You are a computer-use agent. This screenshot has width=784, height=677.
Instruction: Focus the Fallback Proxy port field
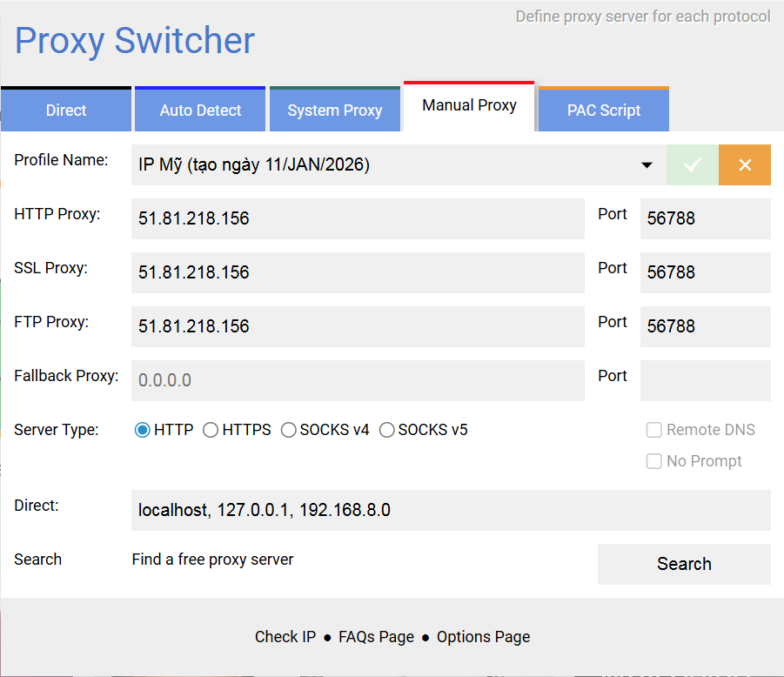706,381
